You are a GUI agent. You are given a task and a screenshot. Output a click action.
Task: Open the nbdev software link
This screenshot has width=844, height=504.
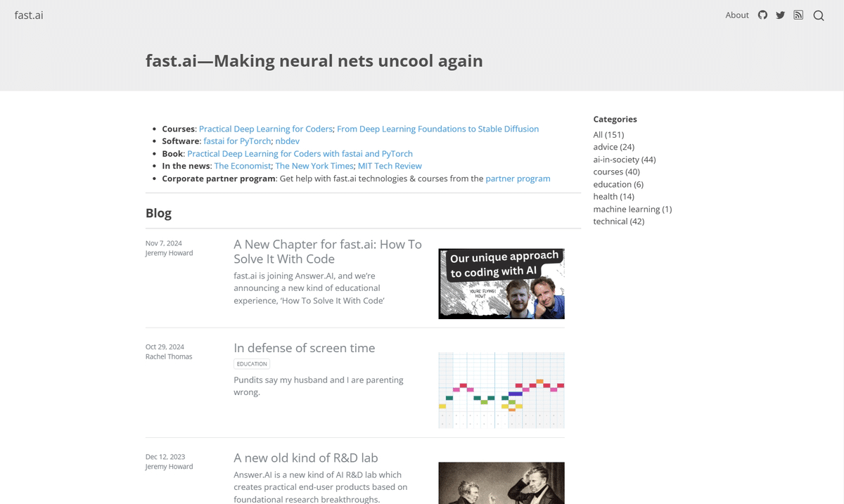click(288, 141)
